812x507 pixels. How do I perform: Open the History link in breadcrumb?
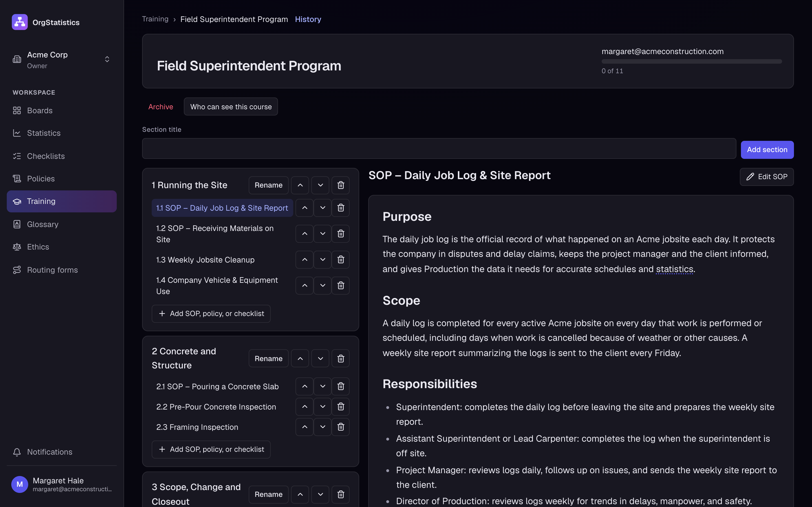point(308,19)
